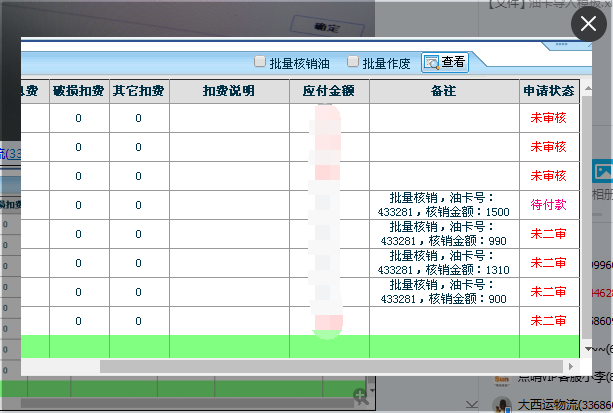
Task: Select the 申请状态 column header
Action: tap(549, 91)
